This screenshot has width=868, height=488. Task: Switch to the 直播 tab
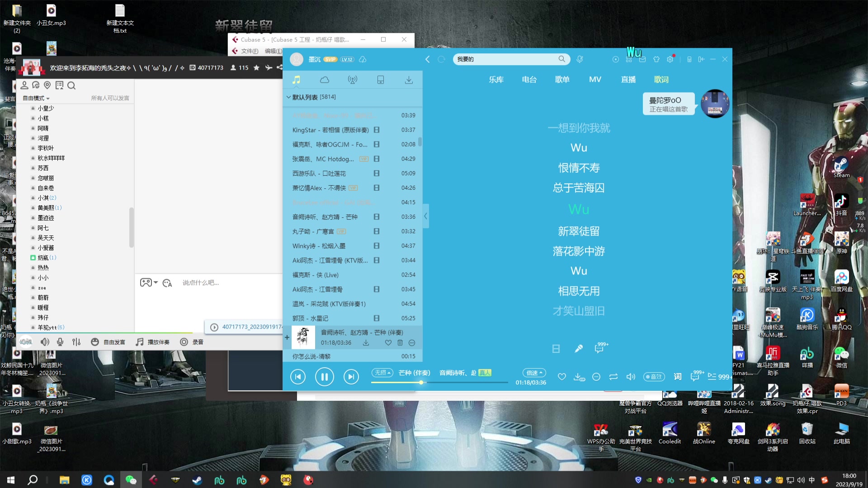(x=628, y=80)
